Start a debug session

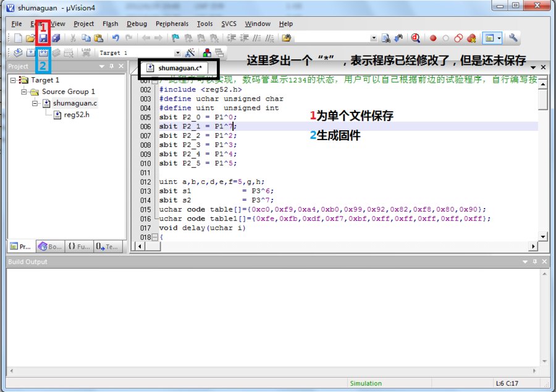coord(415,38)
